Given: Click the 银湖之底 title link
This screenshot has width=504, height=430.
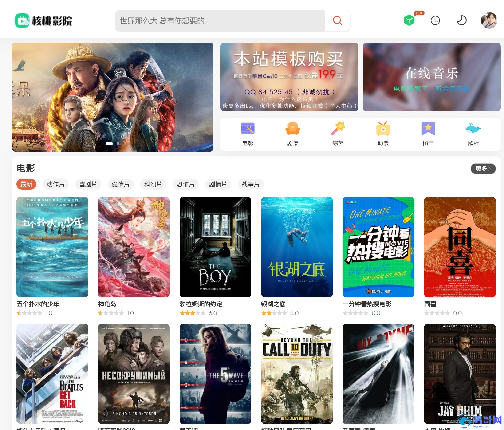Looking at the screenshot, I should [x=273, y=304].
